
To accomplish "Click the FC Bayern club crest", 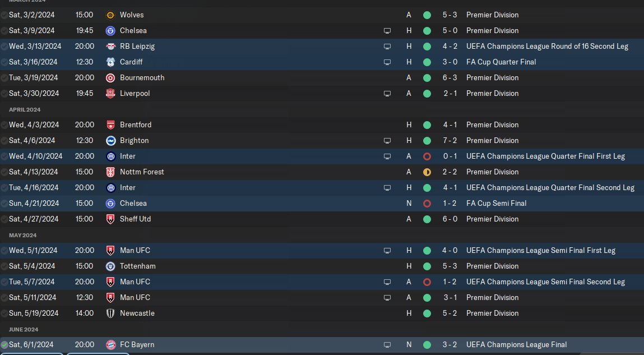I will pos(110,345).
